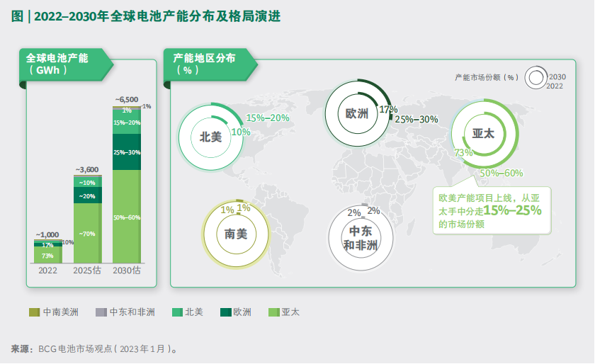Click the 北美 donut chart circle
This screenshot has width=595, height=364.
pos(210,137)
